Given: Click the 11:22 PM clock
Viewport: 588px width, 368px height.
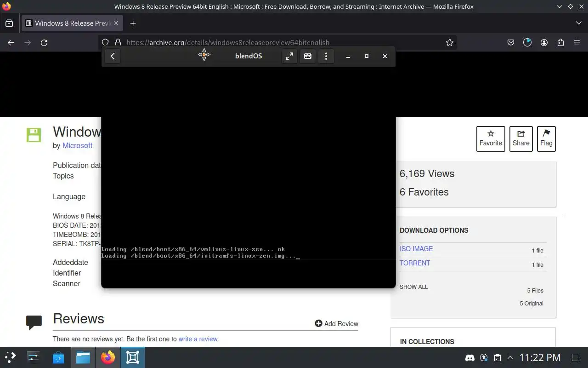Looking at the screenshot, I should tap(540, 357).
